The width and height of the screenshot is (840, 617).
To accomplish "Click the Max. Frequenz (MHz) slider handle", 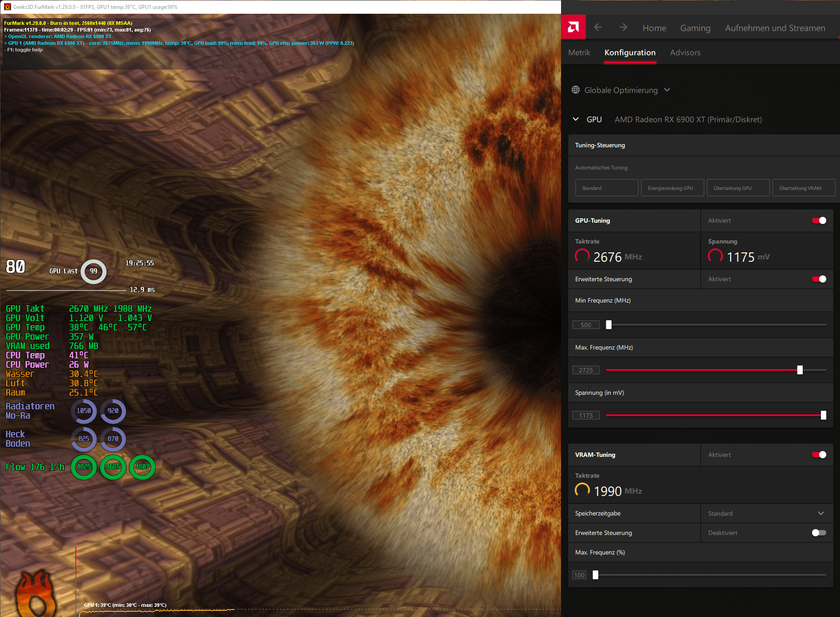I will click(800, 370).
